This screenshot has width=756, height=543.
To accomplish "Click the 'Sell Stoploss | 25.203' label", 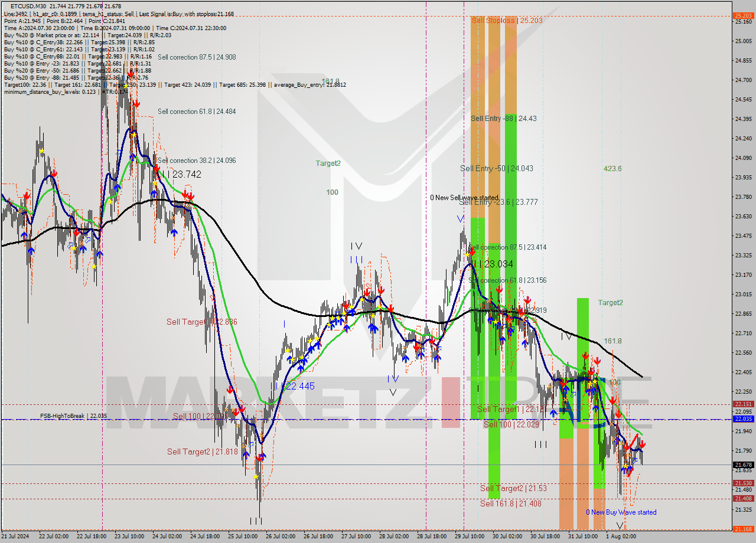I will coord(507,20).
